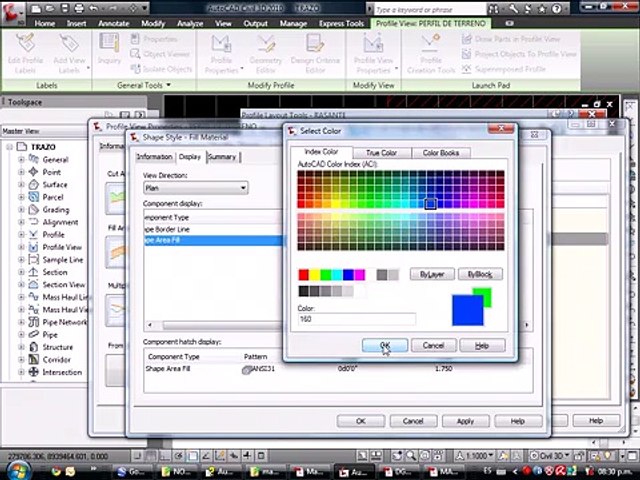Select the Corridor item in tree

pyautogui.click(x=56, y=359)
